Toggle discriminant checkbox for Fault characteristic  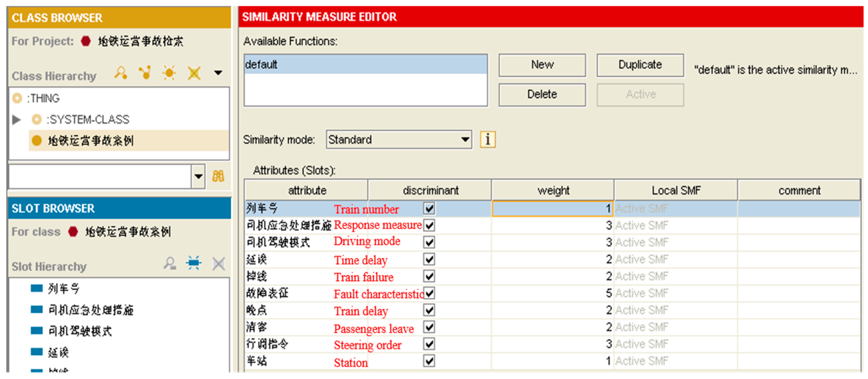(x=429, y=294)
